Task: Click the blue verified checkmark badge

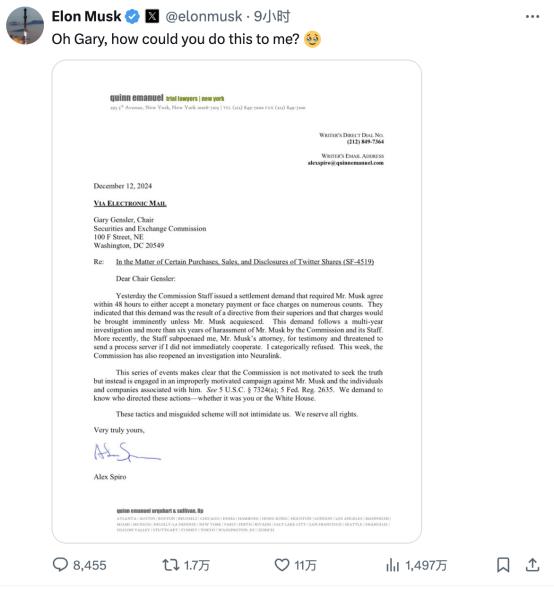Action: pyautogui.click(x=132, y=17)
